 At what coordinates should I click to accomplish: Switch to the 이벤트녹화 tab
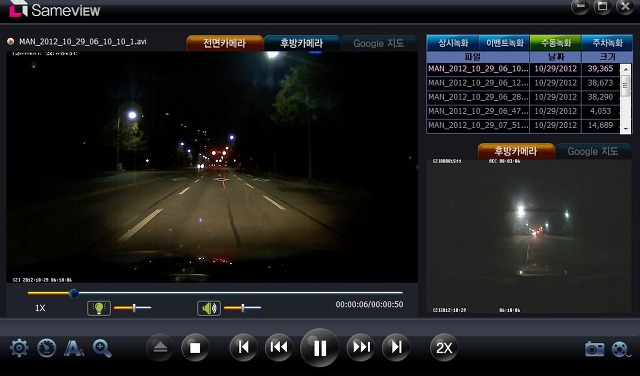pos(504,43)
